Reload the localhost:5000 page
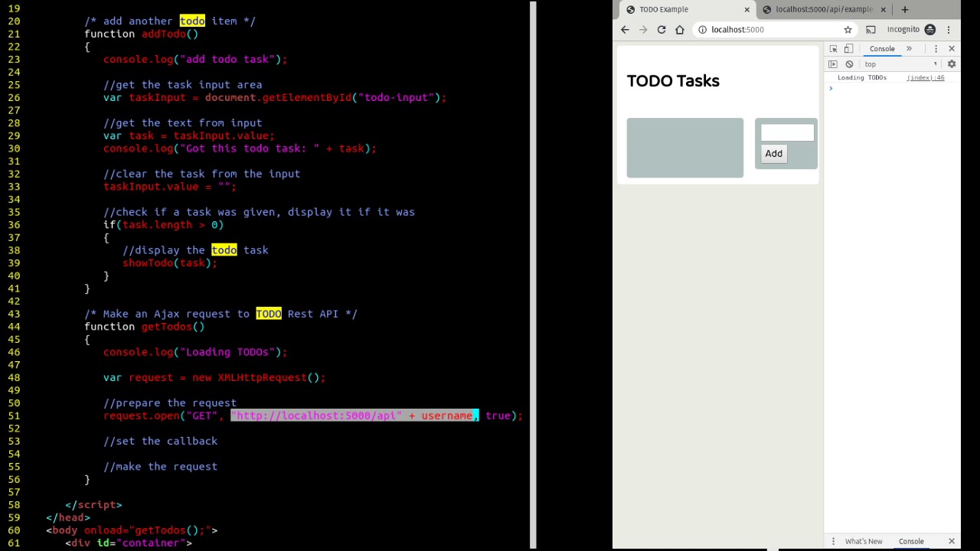The width and height of the screenshot is (980, 551). pyautogui.click(x=661, y=30)
